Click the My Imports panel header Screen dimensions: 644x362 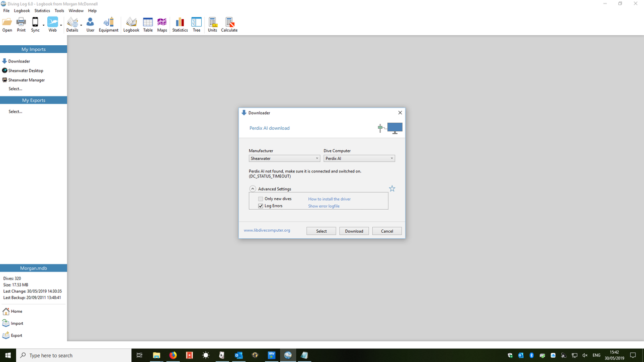tap(33, 49)
